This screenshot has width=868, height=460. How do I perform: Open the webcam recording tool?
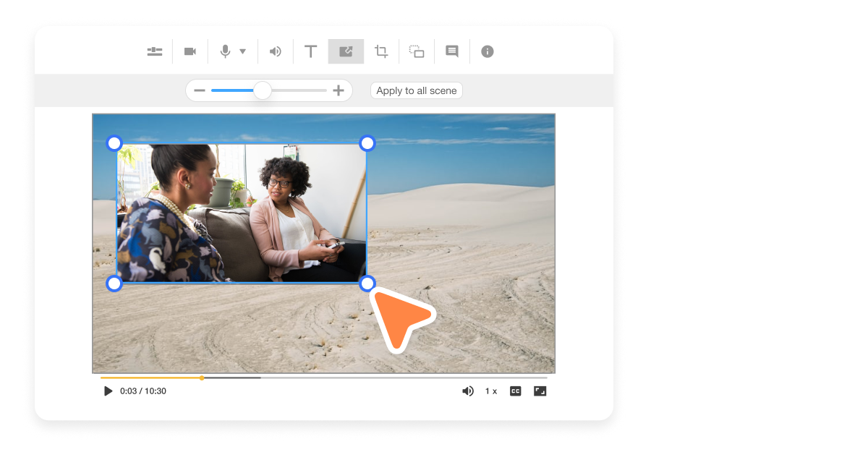[x=190, y=51]
